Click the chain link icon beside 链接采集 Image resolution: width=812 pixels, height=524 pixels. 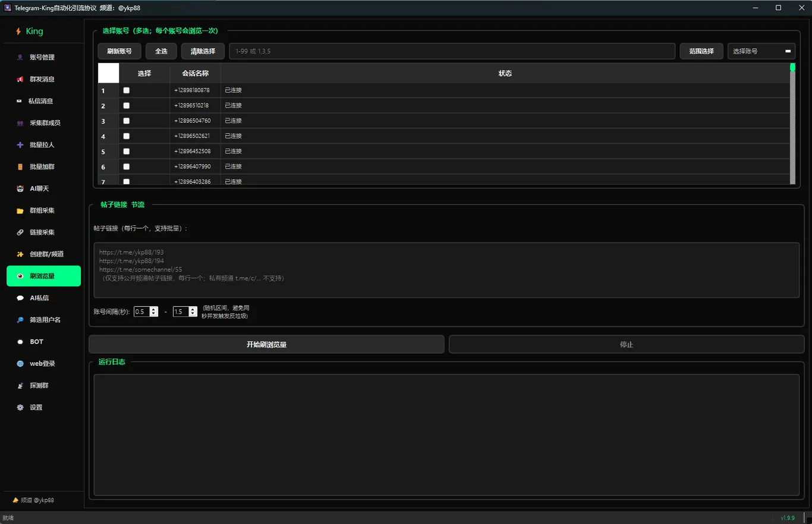click(x=20, y=232)
